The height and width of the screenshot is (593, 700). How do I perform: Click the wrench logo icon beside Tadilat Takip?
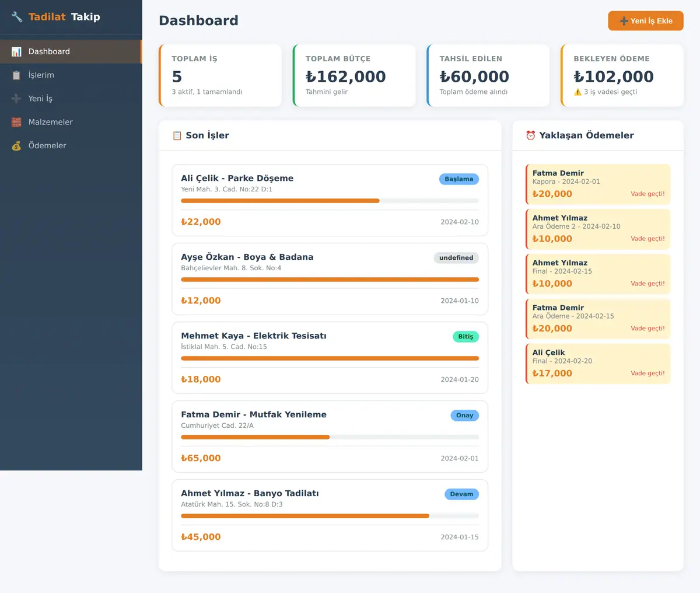17,17
